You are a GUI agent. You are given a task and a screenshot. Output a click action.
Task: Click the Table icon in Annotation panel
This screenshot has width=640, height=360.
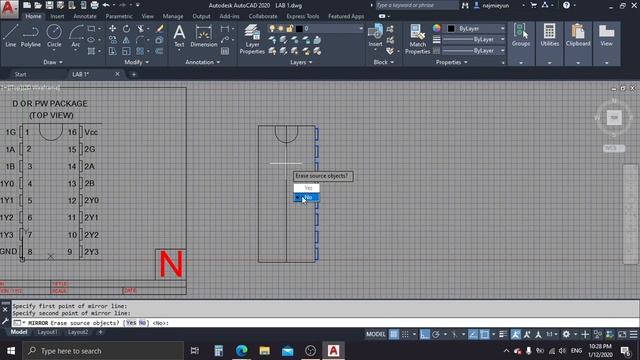[x=225, y=51]
